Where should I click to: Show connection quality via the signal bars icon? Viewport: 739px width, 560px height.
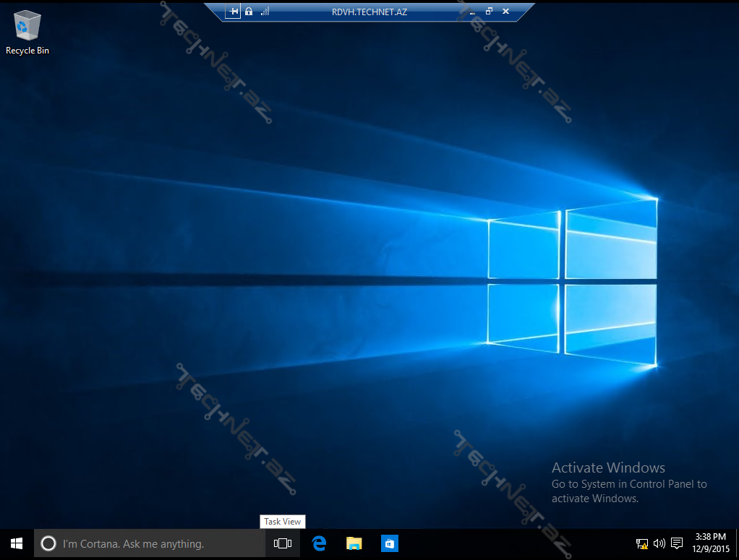265,12
